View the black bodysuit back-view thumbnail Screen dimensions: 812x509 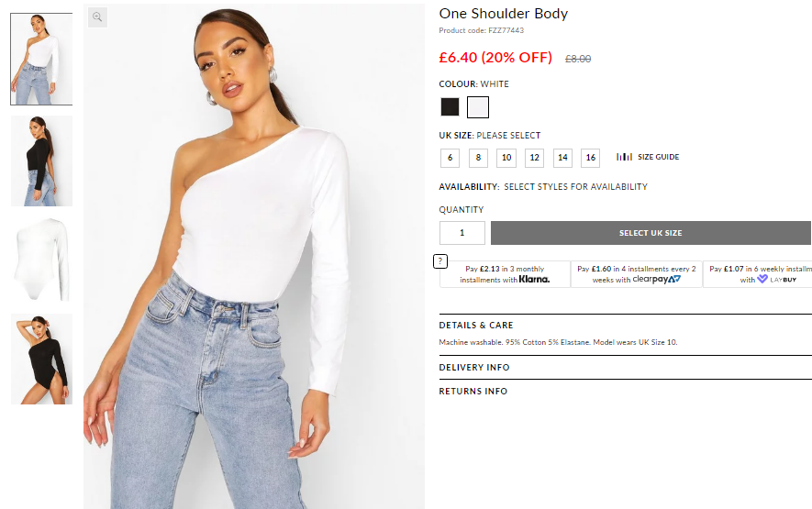pyautogui.click(x=42, y=161)
